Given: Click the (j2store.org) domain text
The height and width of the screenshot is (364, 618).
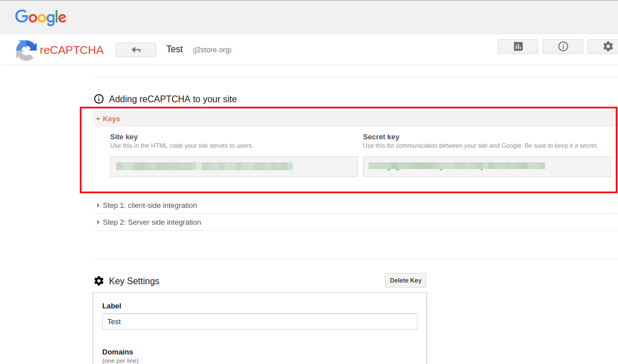Looking at the screenshot, I should [212, 50].
